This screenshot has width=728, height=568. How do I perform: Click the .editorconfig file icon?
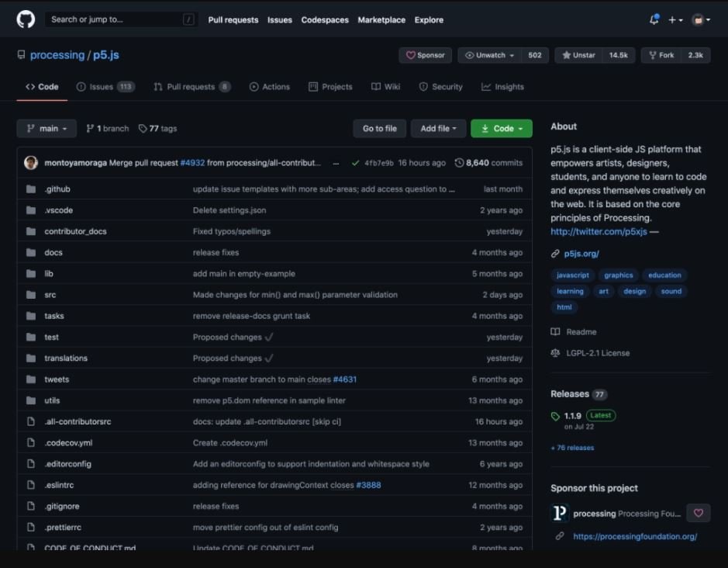tap(31, 464)
